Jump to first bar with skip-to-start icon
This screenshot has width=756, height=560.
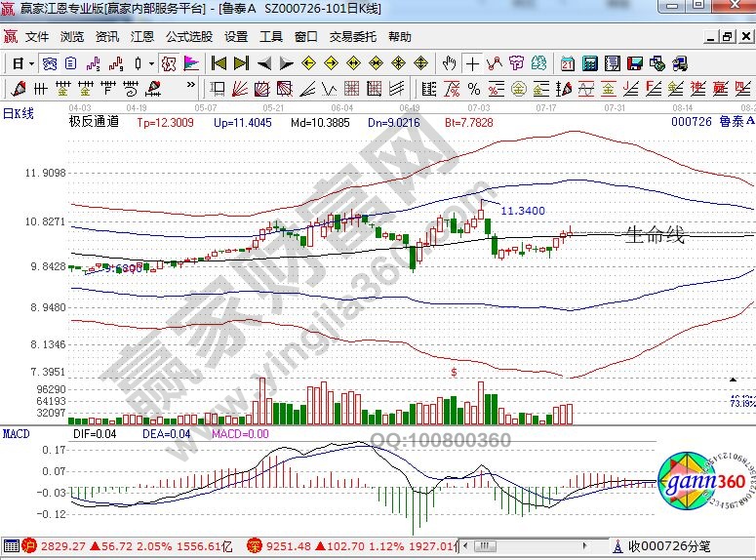click(219, 63)
